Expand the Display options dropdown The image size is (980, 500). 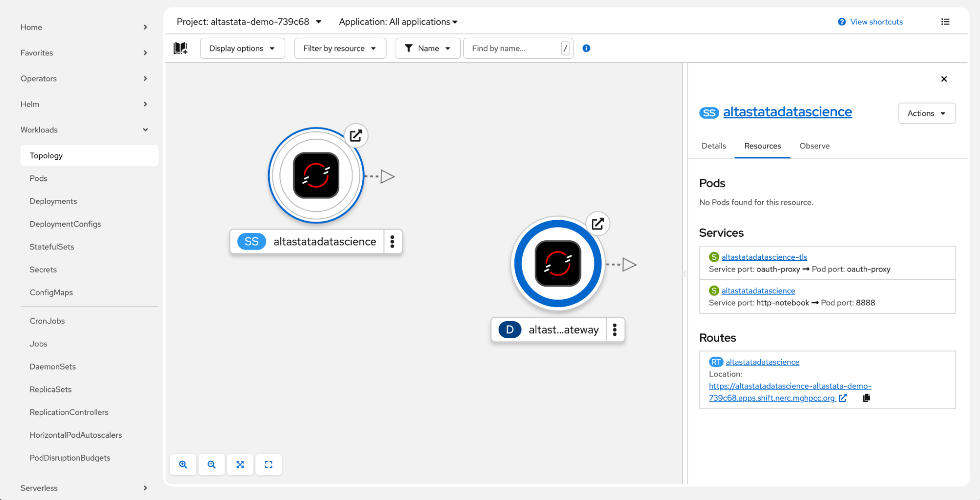point(242,48)
